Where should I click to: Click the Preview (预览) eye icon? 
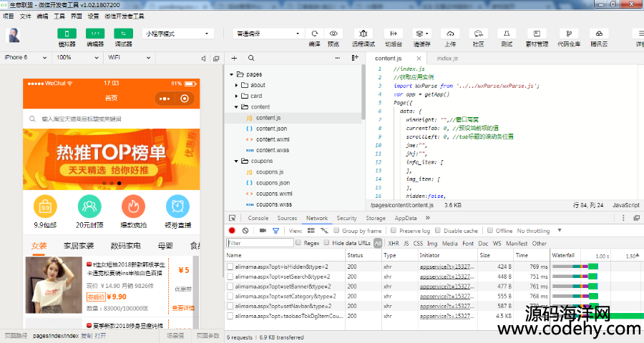tap(333, 34)
